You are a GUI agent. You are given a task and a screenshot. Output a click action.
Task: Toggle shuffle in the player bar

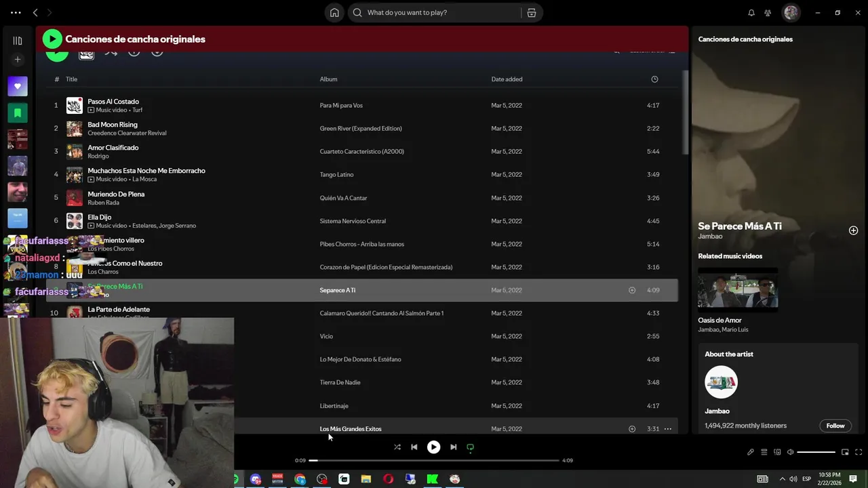(x=397, y=447)
